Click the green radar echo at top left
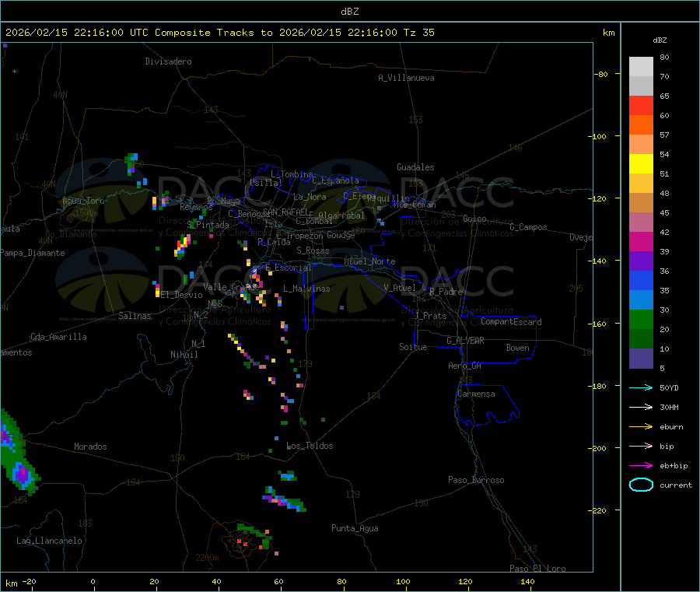The height and width of the screenshot is (592, 700). [131, 163]
